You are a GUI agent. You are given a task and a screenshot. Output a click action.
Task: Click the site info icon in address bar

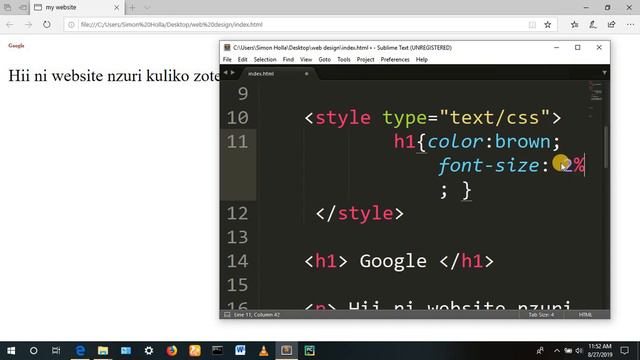[x=71, y=24]
